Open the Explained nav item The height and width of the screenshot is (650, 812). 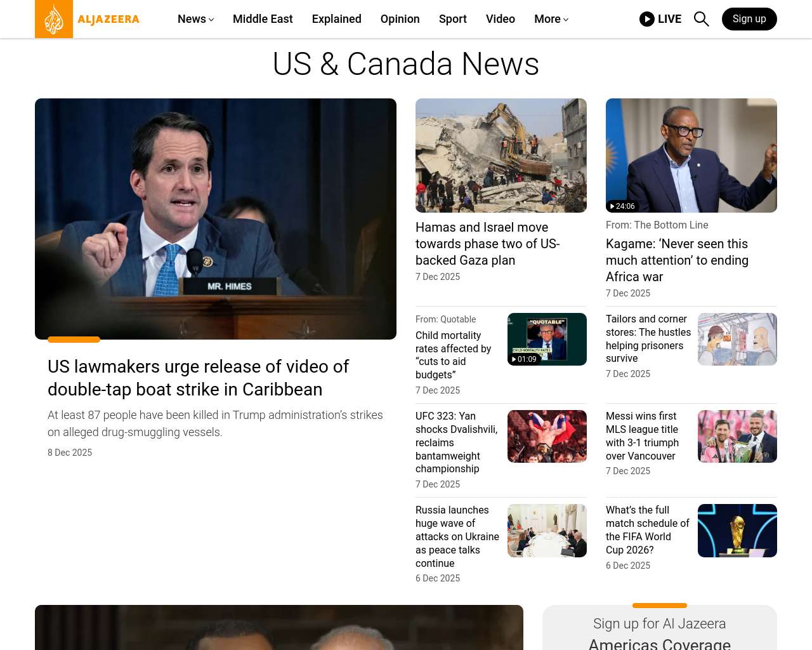(336, 19)
